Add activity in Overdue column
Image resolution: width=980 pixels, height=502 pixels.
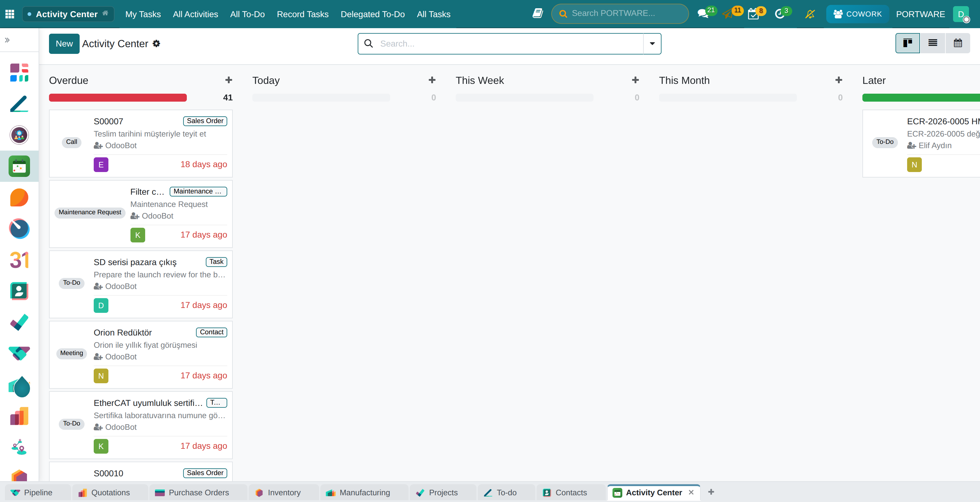point(229,80)
